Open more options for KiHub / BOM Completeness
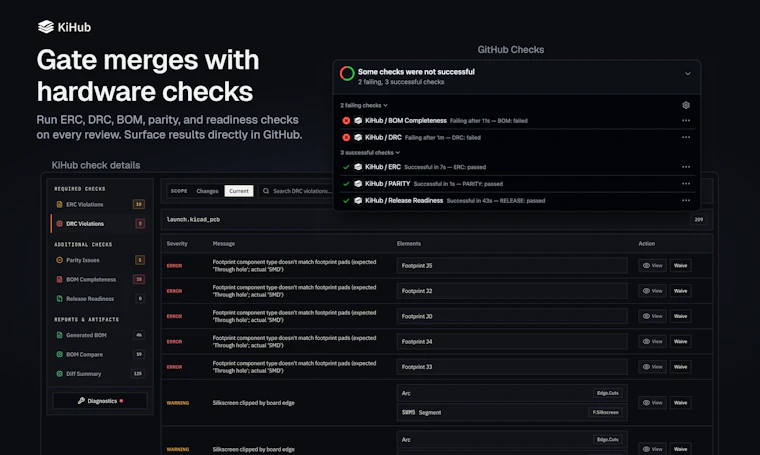This screenshot has height=455, width=760. coord(686,121)
